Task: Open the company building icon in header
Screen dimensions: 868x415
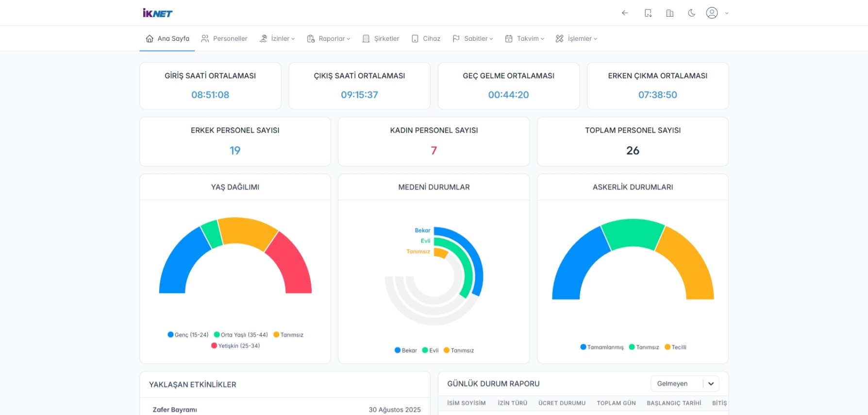Action: point(669,13)
